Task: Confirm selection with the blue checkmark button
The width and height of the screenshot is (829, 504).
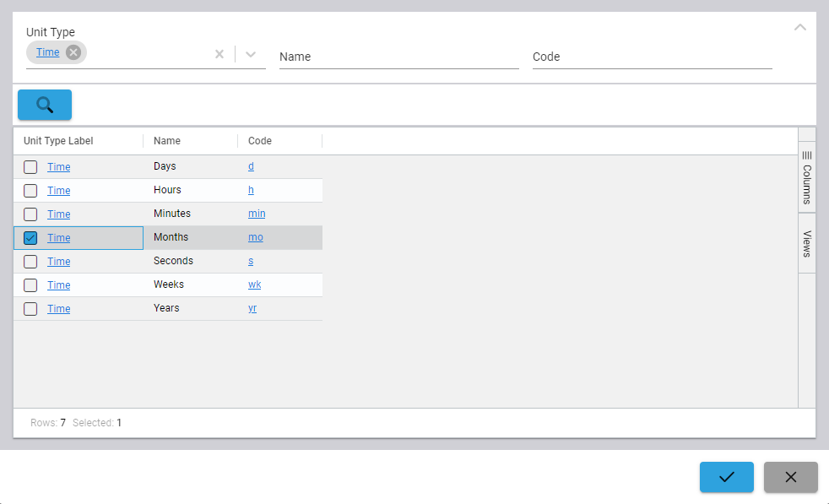Action: 727,477
